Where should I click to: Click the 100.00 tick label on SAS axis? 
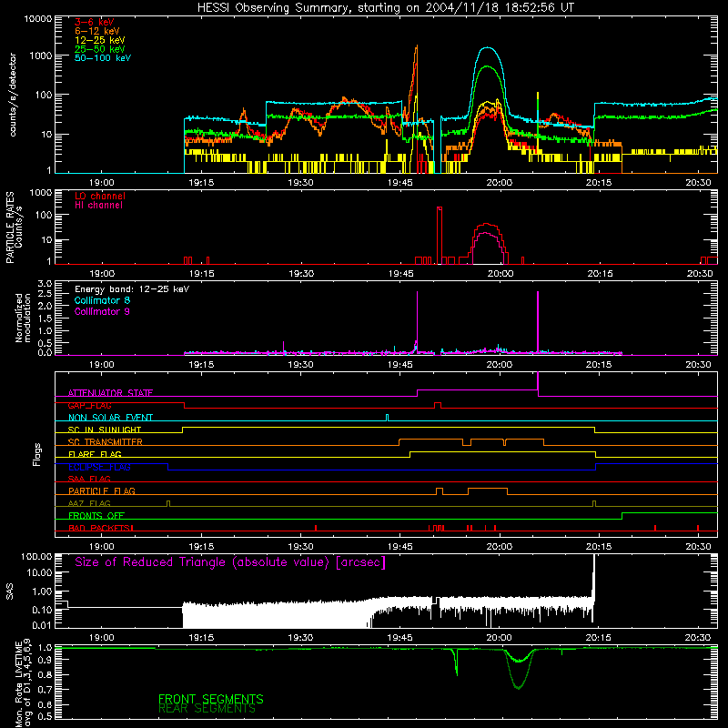(x=36, y=556)
